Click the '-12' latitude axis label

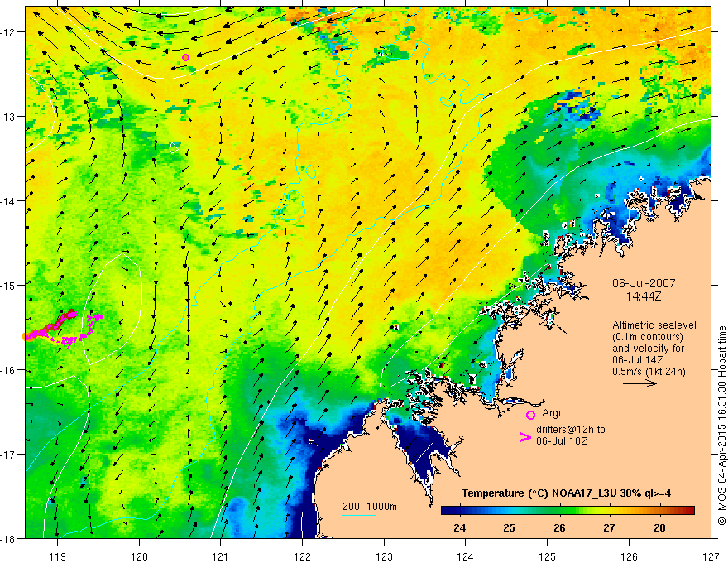(9, 32)
